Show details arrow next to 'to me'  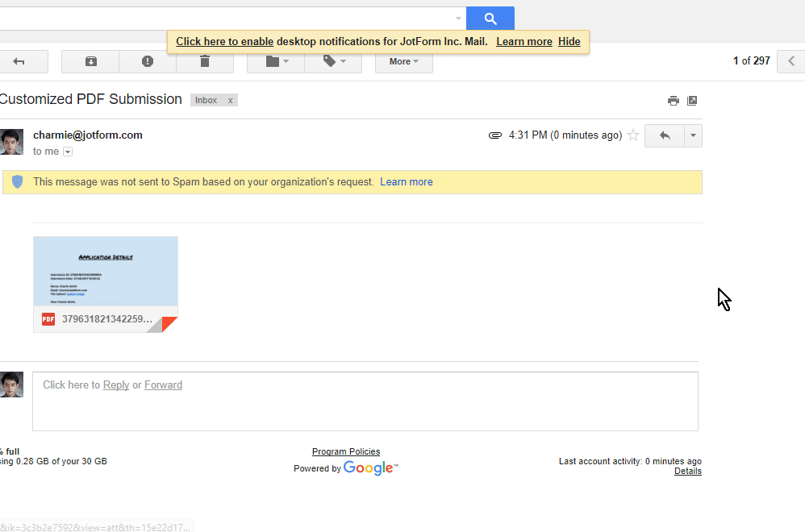click(x=68, y=152)
